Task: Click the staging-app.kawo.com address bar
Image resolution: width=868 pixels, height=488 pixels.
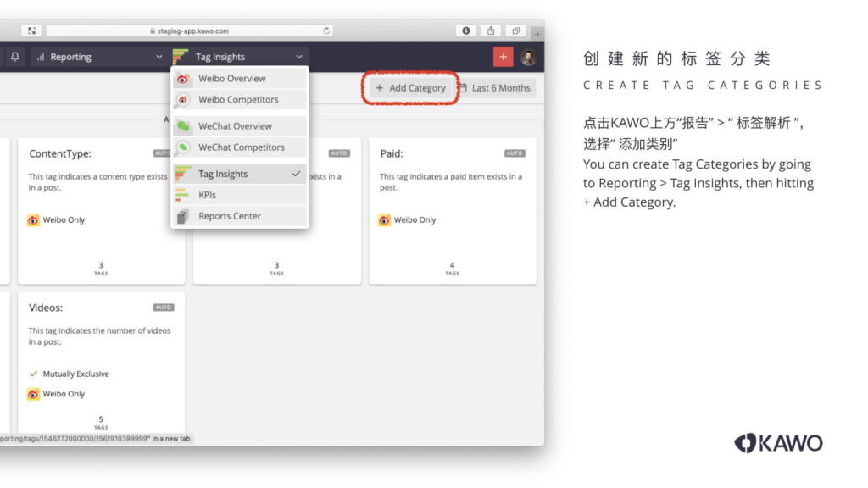Action: 188,30
